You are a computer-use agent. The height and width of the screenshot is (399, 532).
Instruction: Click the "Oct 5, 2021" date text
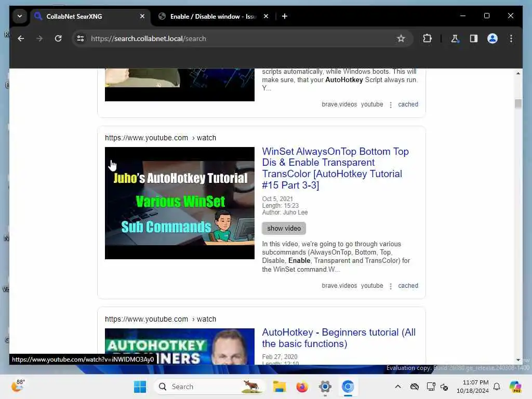coord(277,199)
